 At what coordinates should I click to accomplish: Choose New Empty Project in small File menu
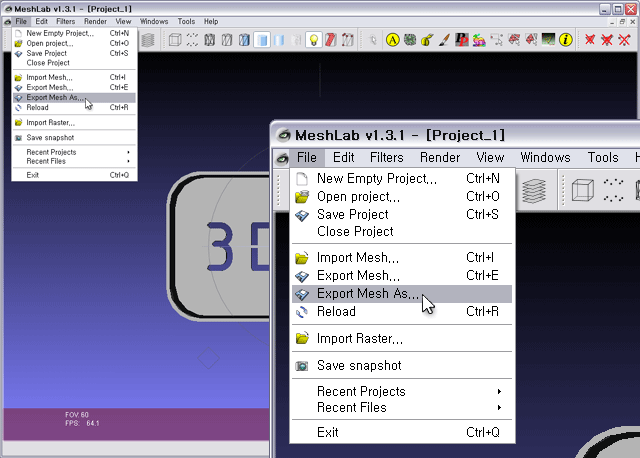[x=74, y=33]
